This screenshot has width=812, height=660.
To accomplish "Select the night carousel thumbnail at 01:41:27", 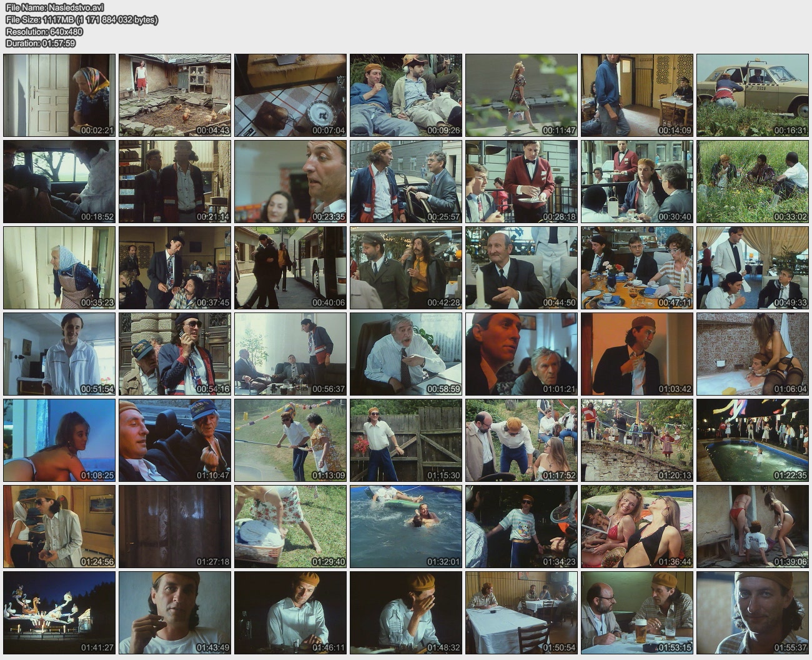I will point(59,612).
